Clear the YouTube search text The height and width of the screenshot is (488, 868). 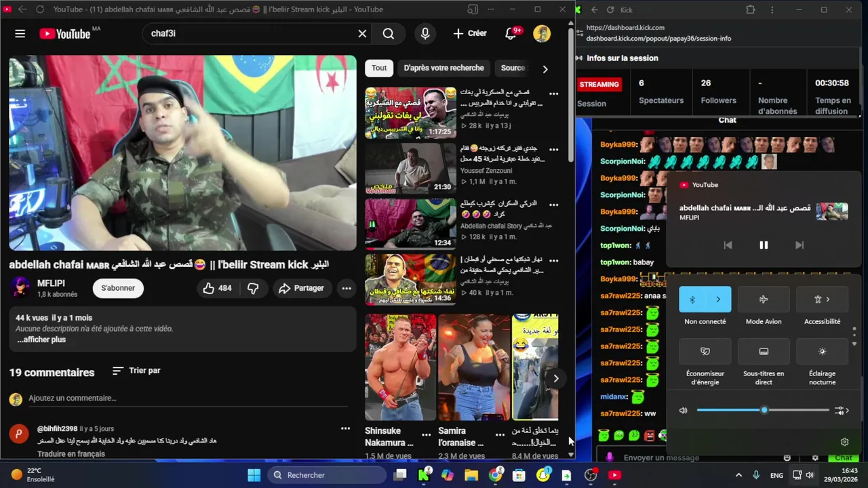pyautogui.click(x=362, y=34)
